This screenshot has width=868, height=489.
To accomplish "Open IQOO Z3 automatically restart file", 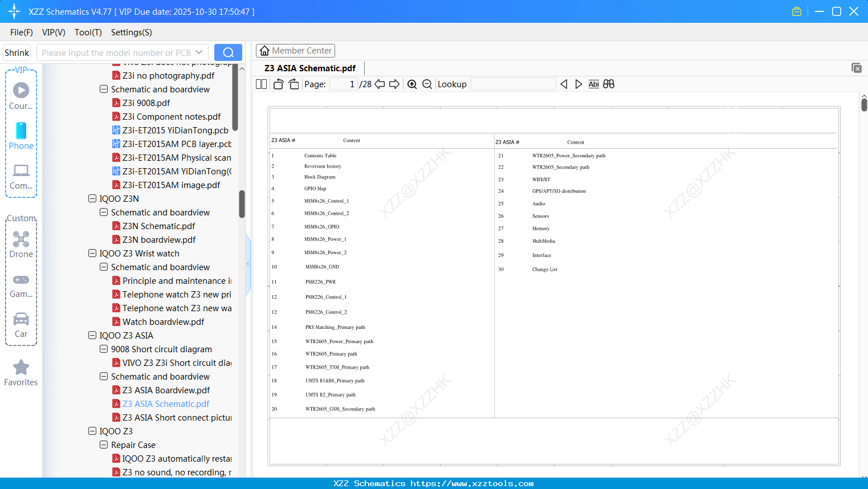I will pos(172,459).
